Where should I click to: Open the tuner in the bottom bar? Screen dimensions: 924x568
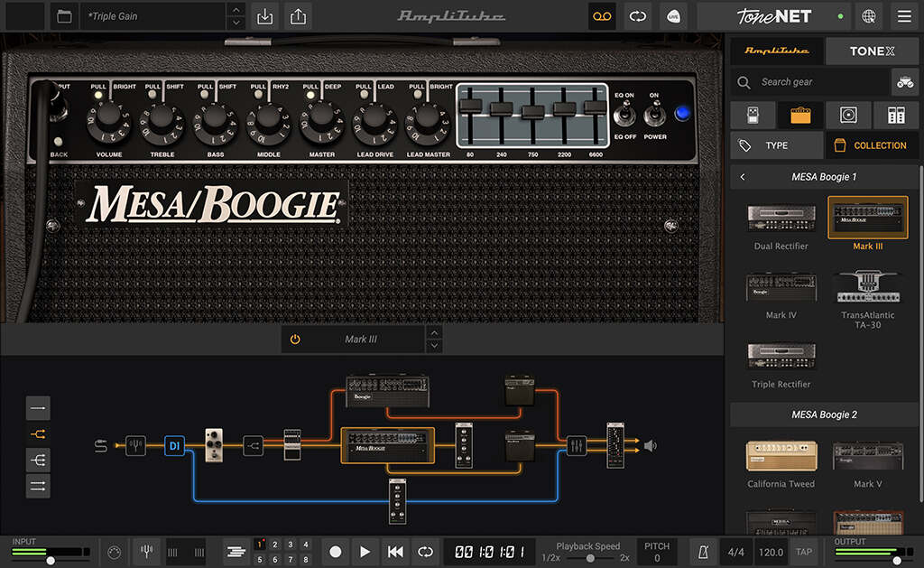[146, 551]
